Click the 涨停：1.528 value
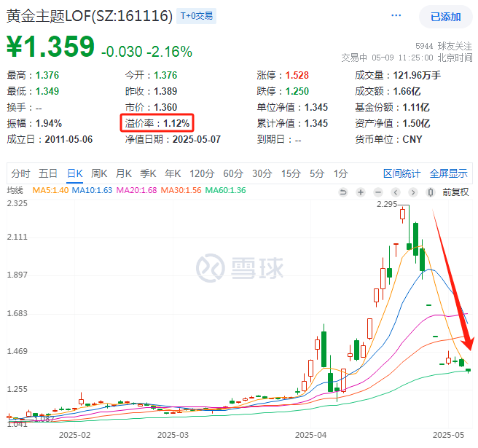This screenshot has width=478, height=448. pyautogui.click(x=283, y=75)
